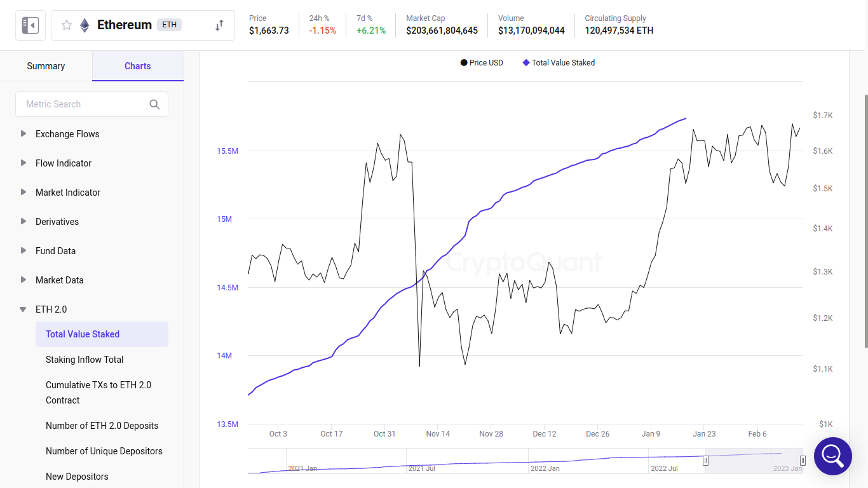The height and width of the screenshot is (488, 868).
Task: Open Staking Inflow Total metric
Action: point(85,360)
